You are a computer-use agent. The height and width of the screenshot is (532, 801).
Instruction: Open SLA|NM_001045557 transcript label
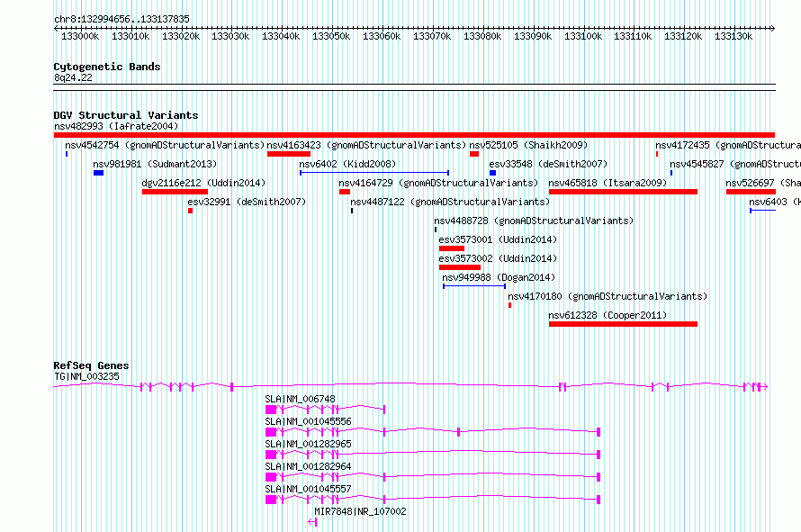pos(308,489)
